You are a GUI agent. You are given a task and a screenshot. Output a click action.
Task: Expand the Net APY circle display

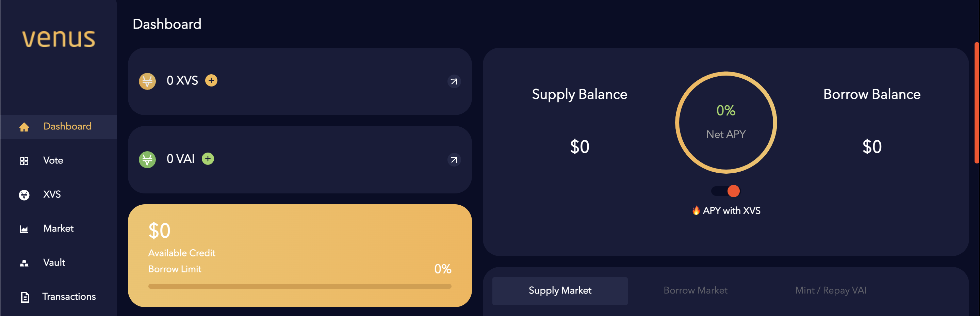pos(725,123)
